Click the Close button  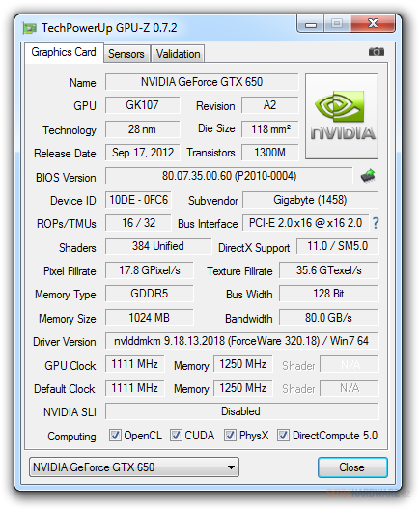pyautogui.click(x=352, y=467)
